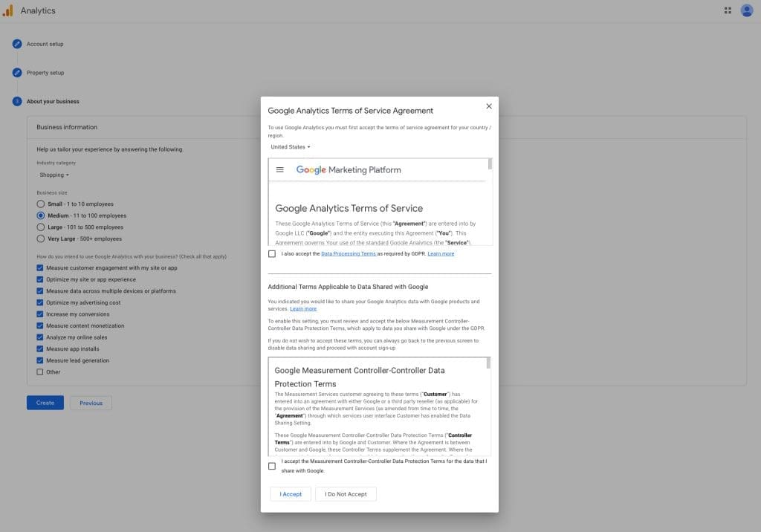Click the Property setup step edit icon
Screen dimensions: 761x532
[x=17, y=72]
